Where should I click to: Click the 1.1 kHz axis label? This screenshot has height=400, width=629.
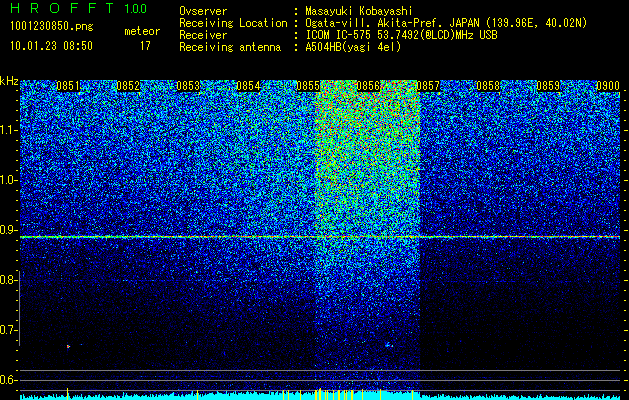pos(9,130)
